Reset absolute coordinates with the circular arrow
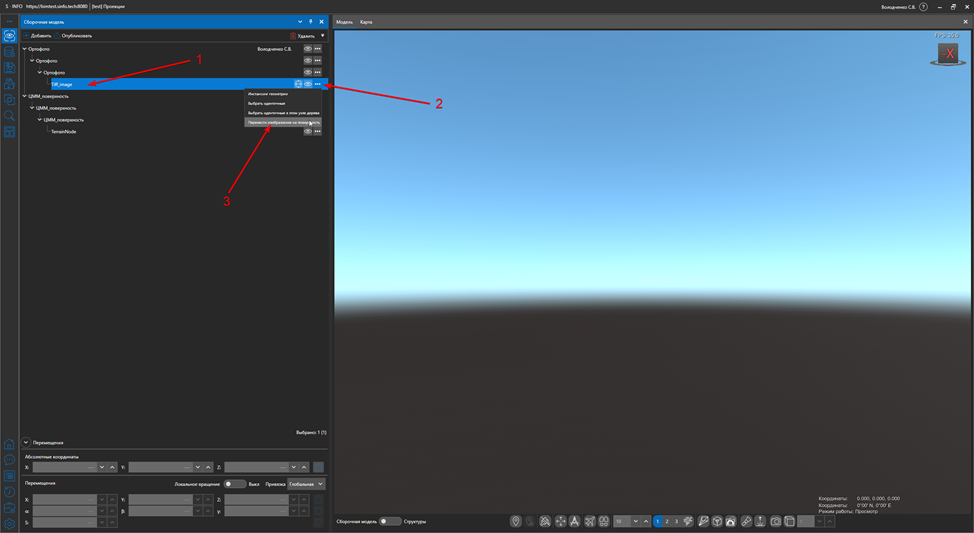Screen dimensions: 974x533 (318, 467)
